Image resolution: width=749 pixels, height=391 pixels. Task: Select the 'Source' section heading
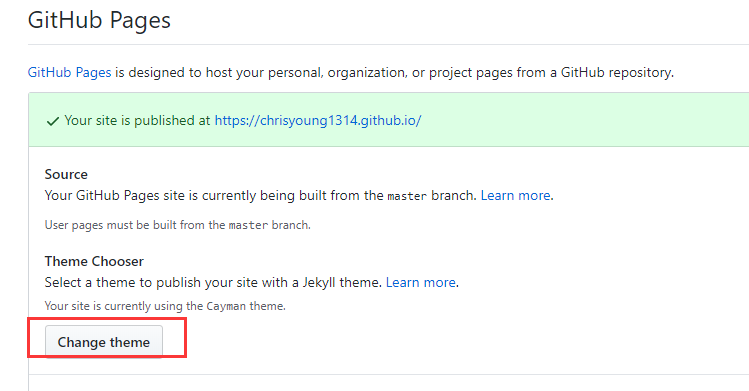(66, 174)
